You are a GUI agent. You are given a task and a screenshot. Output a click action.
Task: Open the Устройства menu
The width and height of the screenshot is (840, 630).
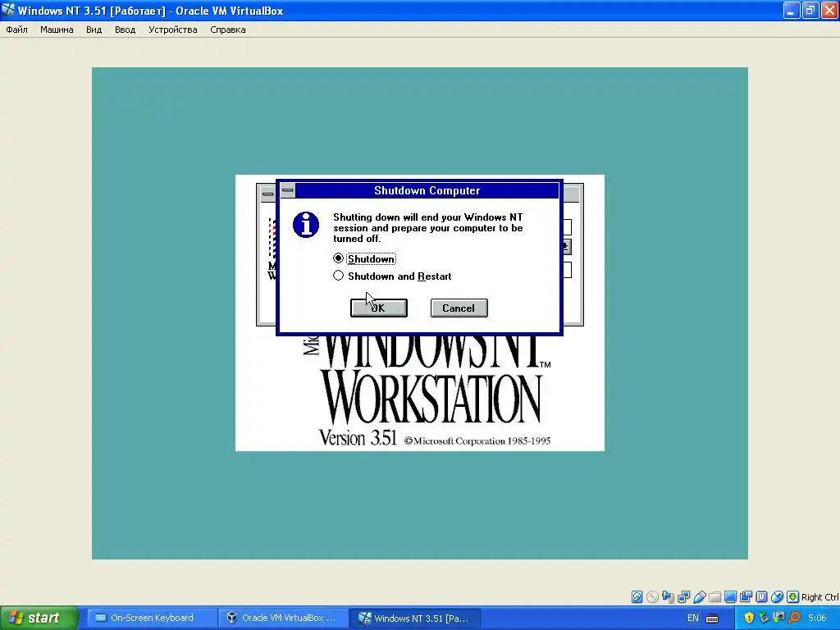click(x=172, y=30)
